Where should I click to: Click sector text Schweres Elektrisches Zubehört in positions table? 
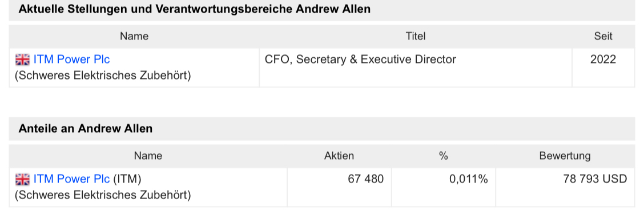pyautogui.click(x=103, y=76)
